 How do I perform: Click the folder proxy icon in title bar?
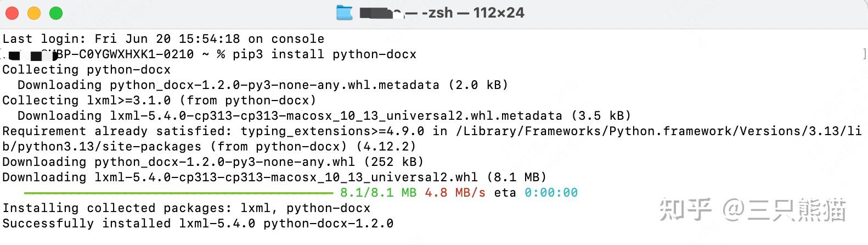(x=344, y=13)
